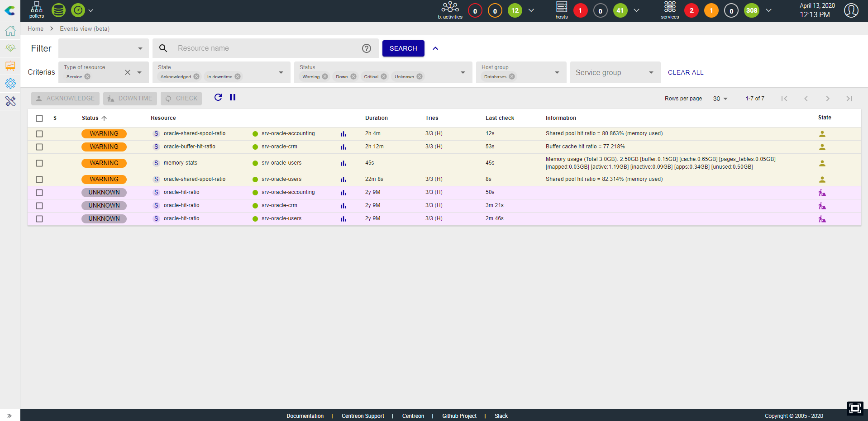
Task: Open the Rows per page dropdown
Action: tap(720, 99)
